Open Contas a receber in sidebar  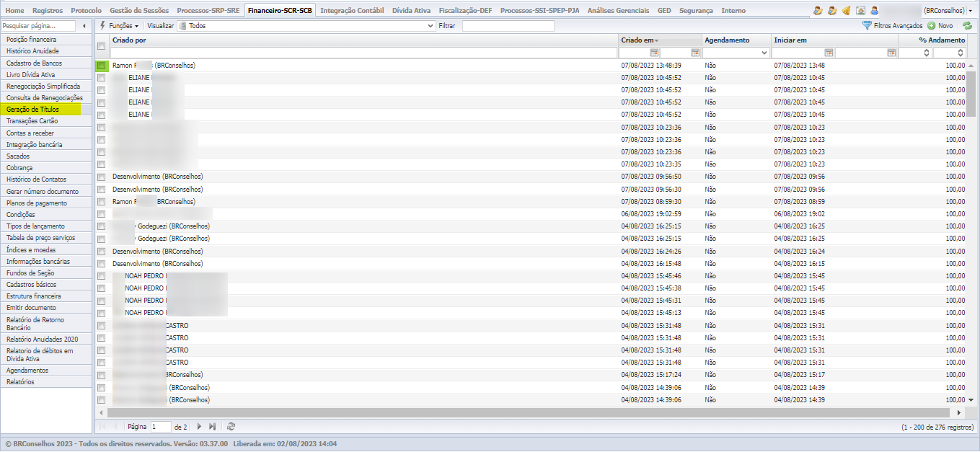(46, 133)
